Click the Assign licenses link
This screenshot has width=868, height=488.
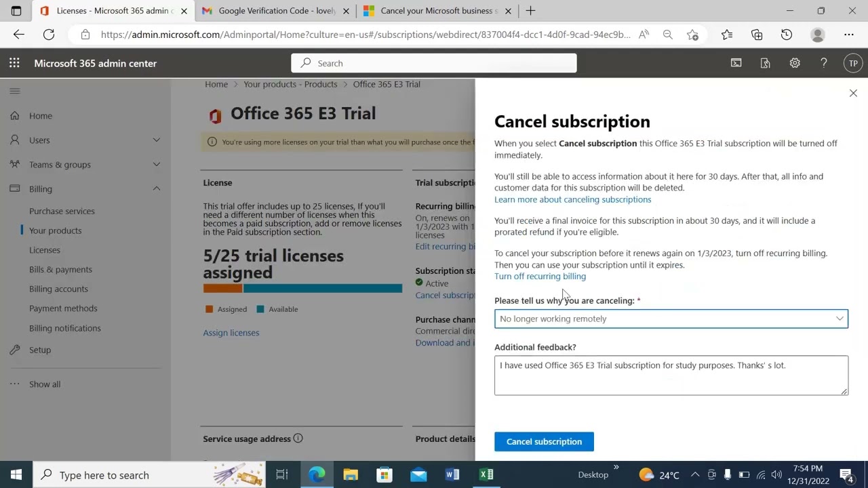(x=231, y=333)
